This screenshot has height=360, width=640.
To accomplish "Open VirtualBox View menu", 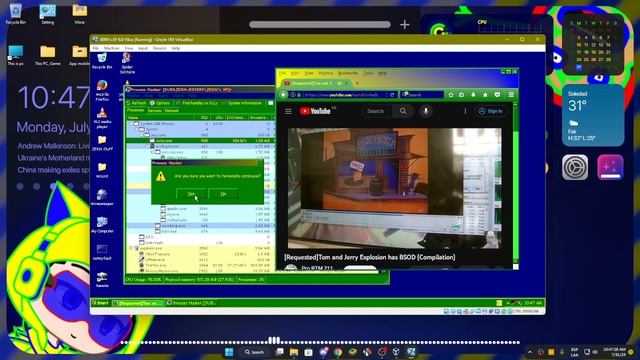I will 129,48.
